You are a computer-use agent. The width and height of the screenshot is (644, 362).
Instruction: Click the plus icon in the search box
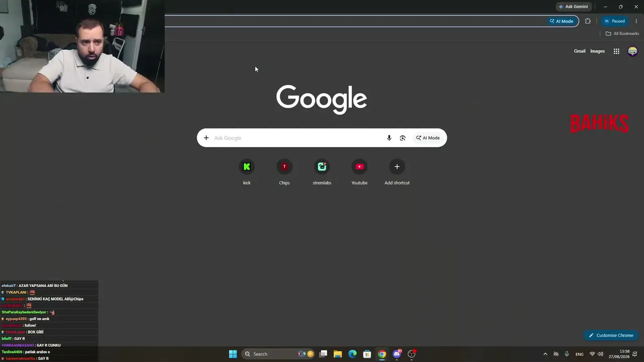click(x=206, y=138)
